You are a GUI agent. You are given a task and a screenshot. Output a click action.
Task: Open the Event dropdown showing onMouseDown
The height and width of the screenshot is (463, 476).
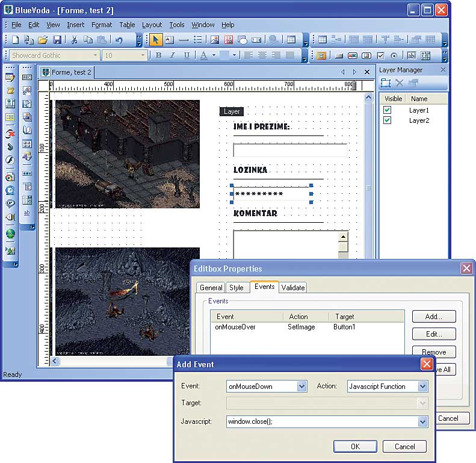[x=301, y=387]
